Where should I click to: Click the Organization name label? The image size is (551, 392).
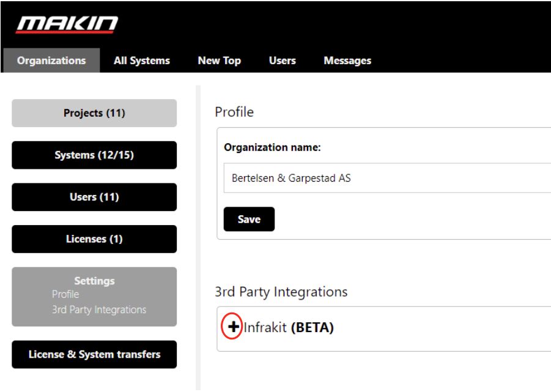(x=272, y=147)
